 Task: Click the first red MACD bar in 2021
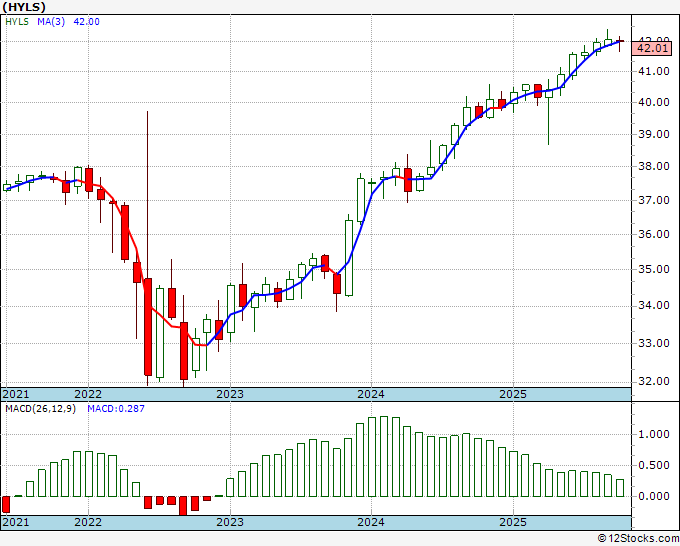tap(6, 504)
